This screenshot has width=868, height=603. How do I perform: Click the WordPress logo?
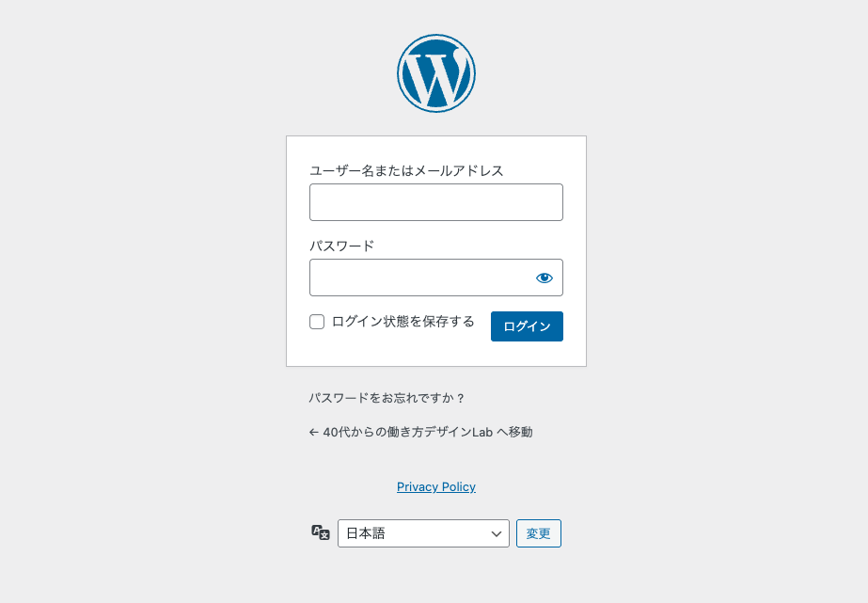coord(435,72)
